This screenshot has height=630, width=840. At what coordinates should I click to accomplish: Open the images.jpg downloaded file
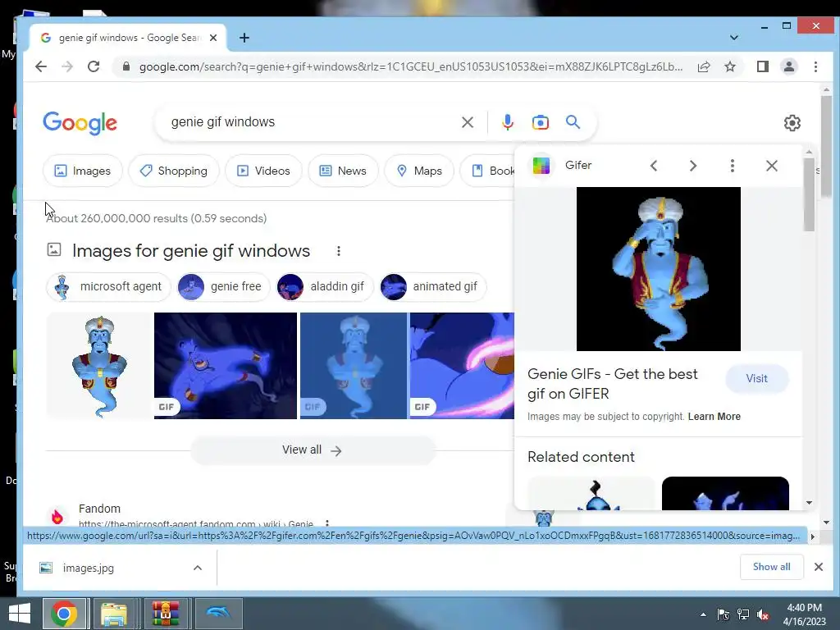tap(89, 568)
